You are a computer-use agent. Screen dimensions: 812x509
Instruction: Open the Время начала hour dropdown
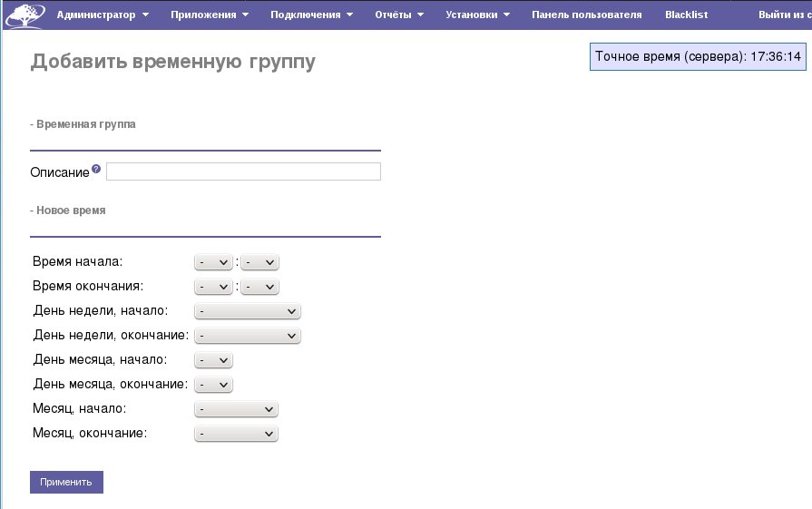pyautogui.click(x=214, y=262)
